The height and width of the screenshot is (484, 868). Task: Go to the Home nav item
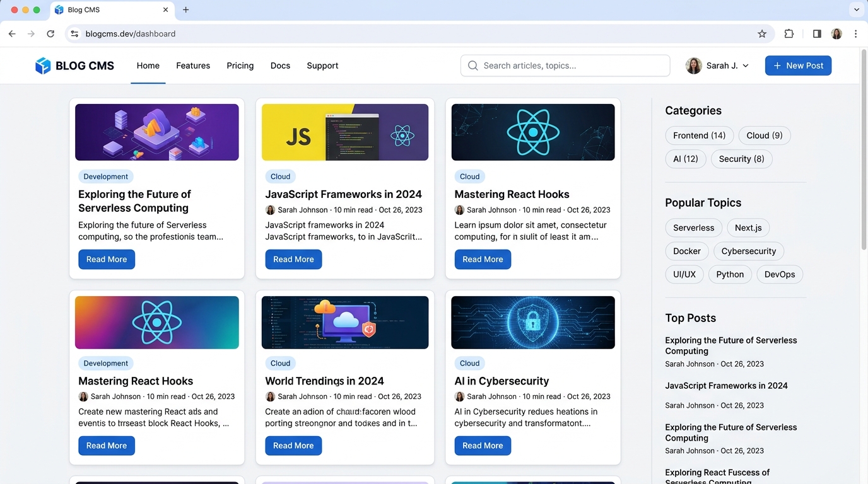[148, 66]
